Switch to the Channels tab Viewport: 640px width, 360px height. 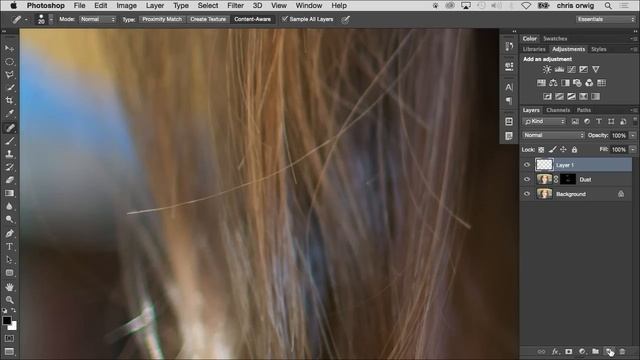558,110
